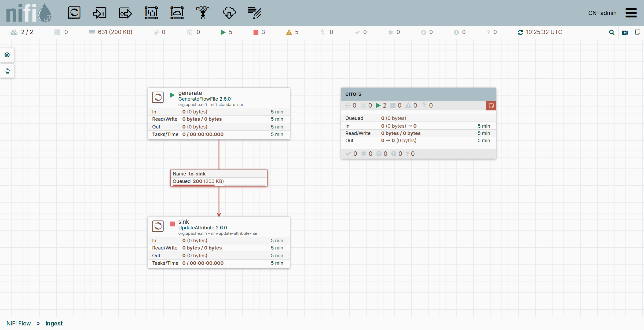Viewport: 644px width, 330px height.
Task: Click the NiFi logo
Action: point(29,13)
